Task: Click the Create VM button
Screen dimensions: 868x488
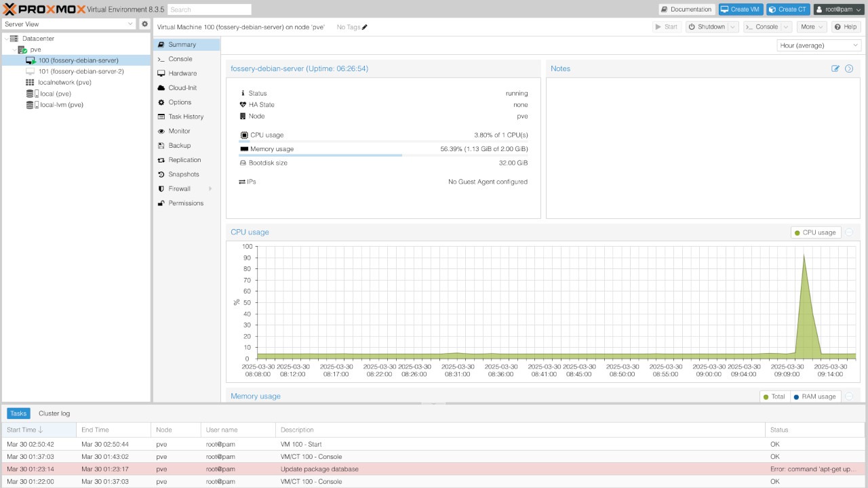Action: pyautogui.click(x=741, y=9)
